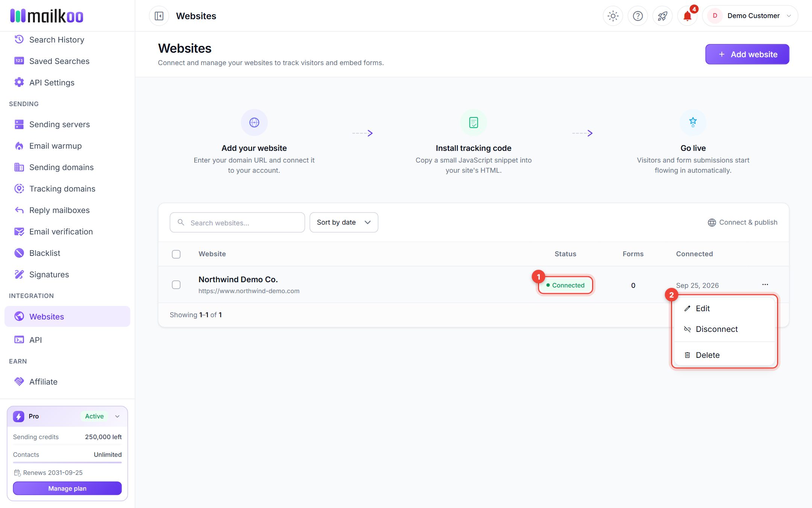Click the Add website button

747,54
